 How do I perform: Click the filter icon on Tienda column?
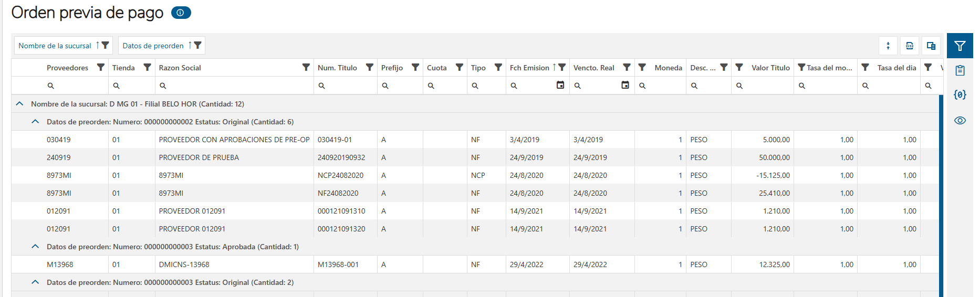148,67
